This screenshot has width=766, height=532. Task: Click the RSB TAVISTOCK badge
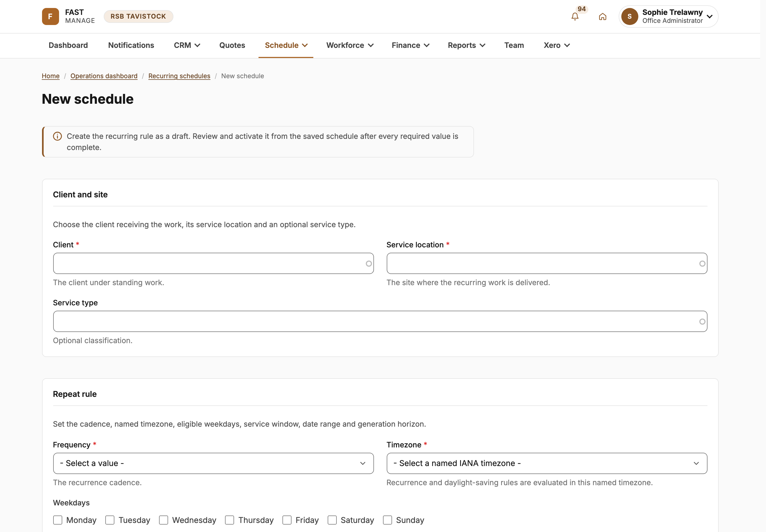click(x=138, y=16)
